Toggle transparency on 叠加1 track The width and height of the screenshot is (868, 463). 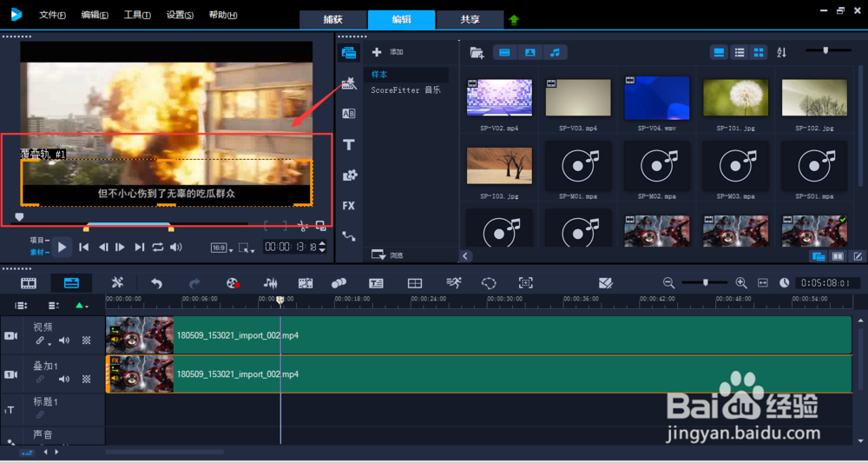pyautogui.click(x=86, y=380)
